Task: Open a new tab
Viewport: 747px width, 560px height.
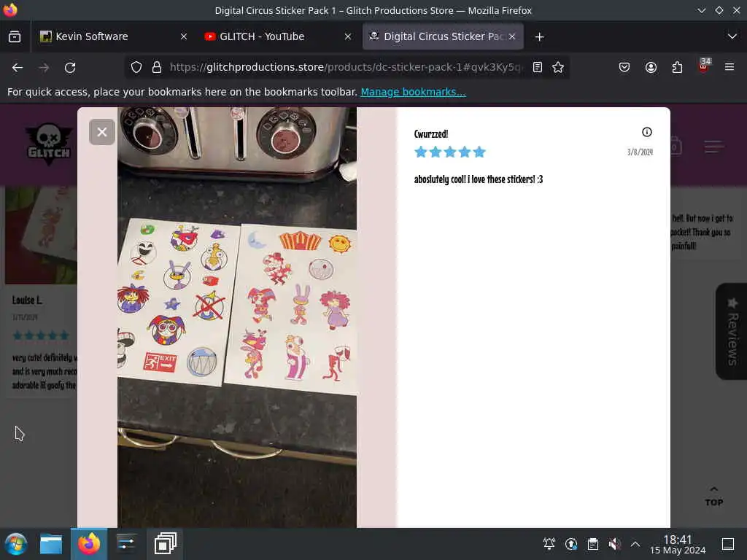Action: click(x=539, y=36)
